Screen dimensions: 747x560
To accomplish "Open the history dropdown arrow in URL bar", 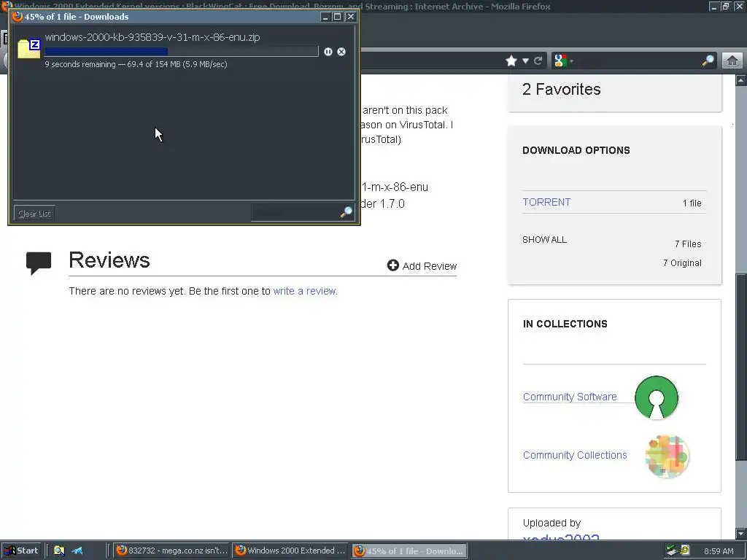I will (x=525, y=61).
